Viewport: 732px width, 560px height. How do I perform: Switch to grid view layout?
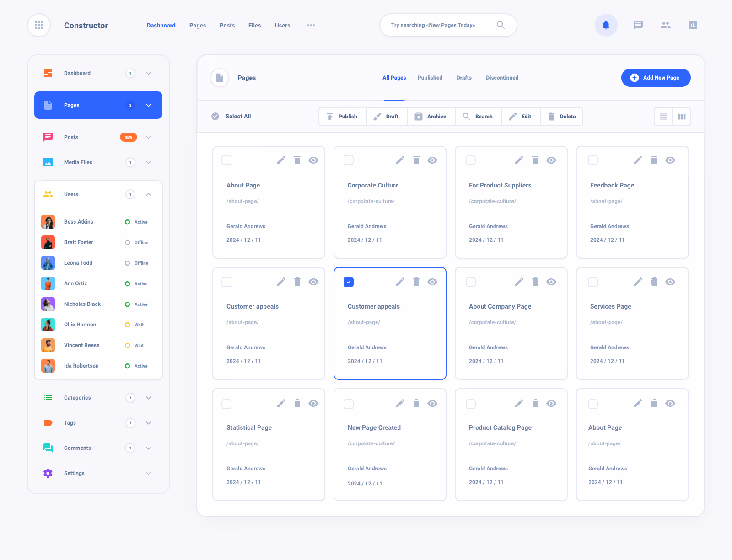[x=682, y=117]
